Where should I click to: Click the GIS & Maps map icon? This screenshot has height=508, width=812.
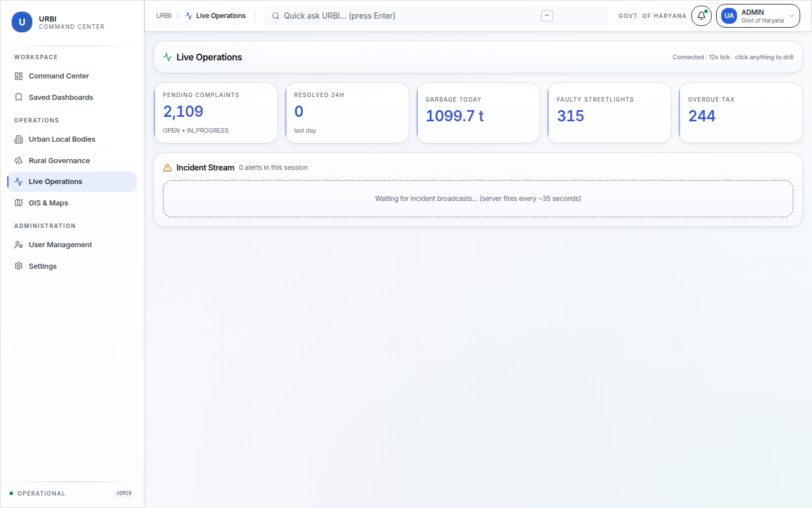(19, 203)
